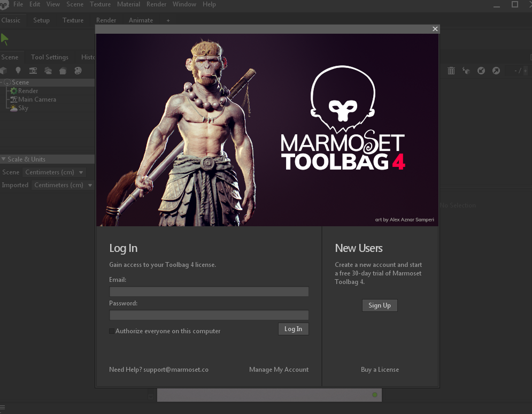Open the Scene menu in menu bar
The height and width of the screenshot is (414, 532).
click(75, 4)
